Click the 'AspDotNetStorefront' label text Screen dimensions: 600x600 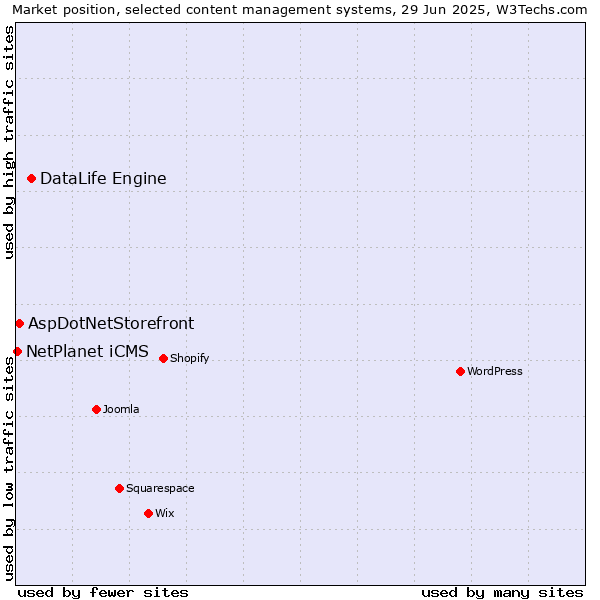[111, 323]
